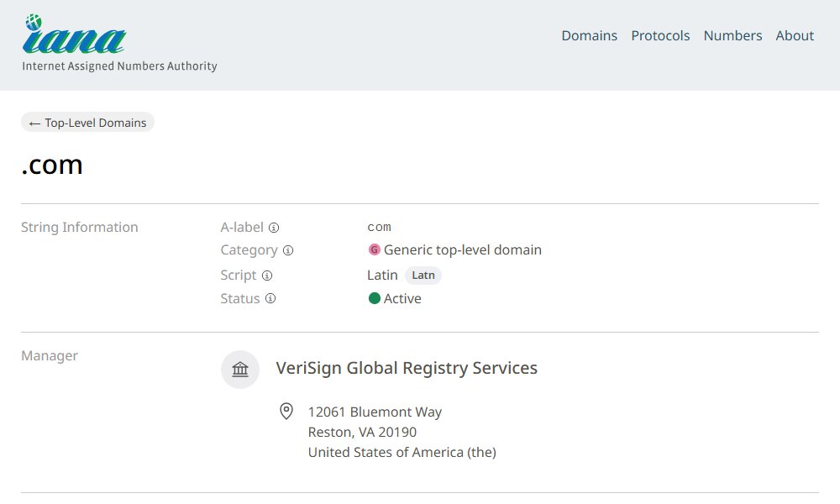Click '12061 Bluemont Way' address line
840x504 pixels.
(375, 412)
